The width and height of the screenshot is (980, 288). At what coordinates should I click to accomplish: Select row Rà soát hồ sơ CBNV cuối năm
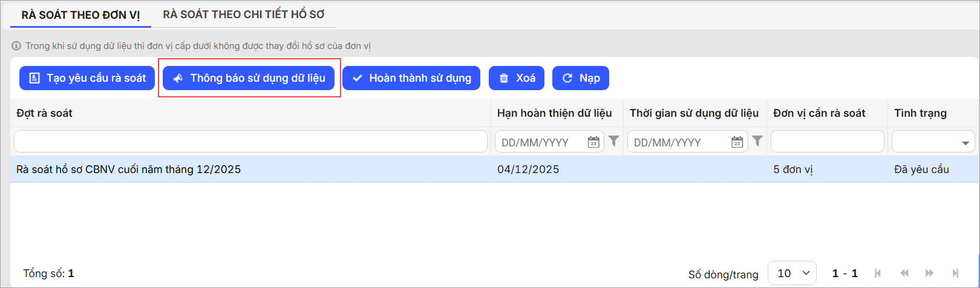pyautogui.click(x=494, y=169)
